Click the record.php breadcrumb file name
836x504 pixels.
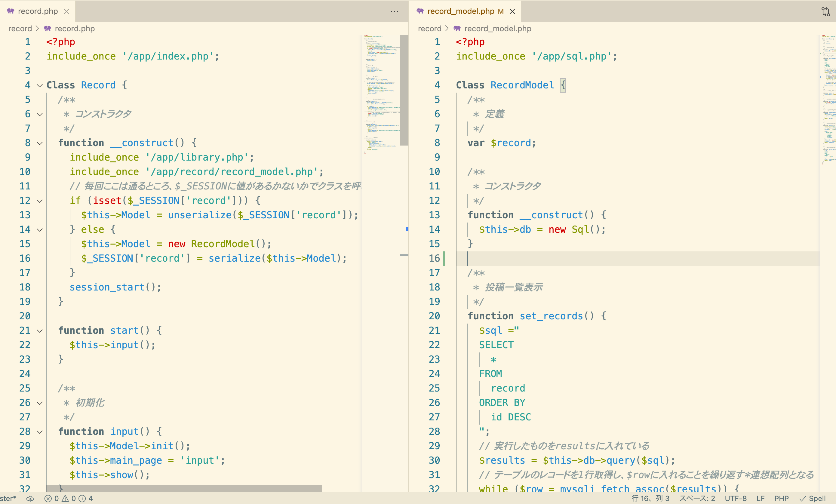tap(75, 29)
